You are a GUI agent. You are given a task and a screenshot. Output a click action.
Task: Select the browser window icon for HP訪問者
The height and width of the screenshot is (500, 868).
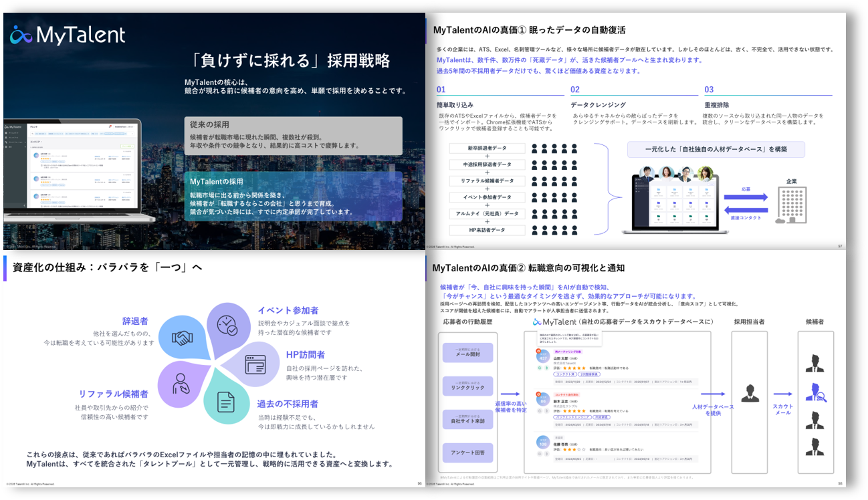click(255, 364)
